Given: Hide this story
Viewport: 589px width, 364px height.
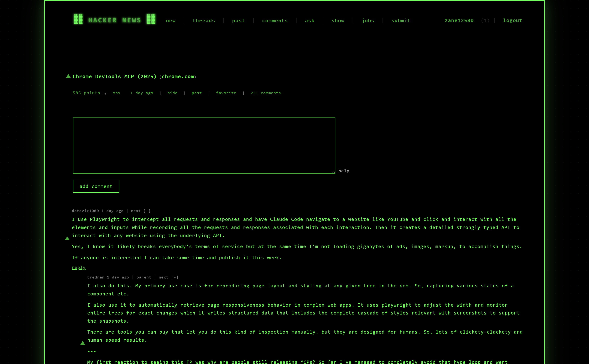Looking at the screenshot, I should [x=172, y=93].
